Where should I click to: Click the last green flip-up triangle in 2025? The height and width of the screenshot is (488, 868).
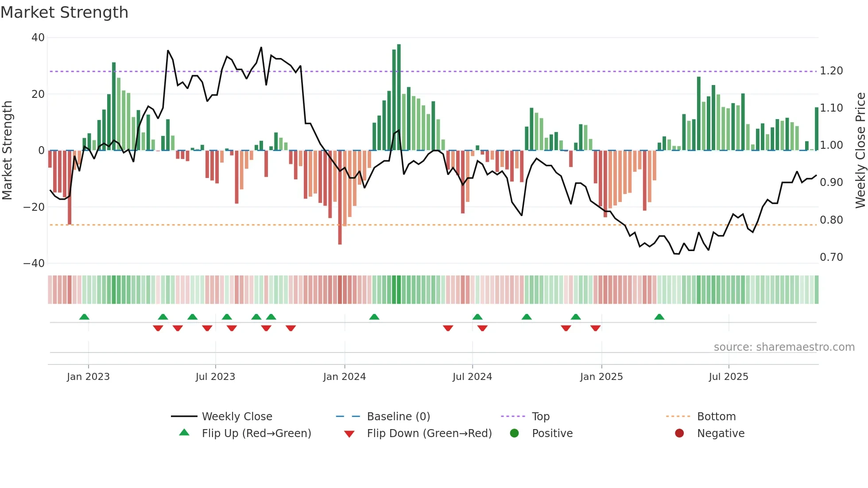click(659, 317)
